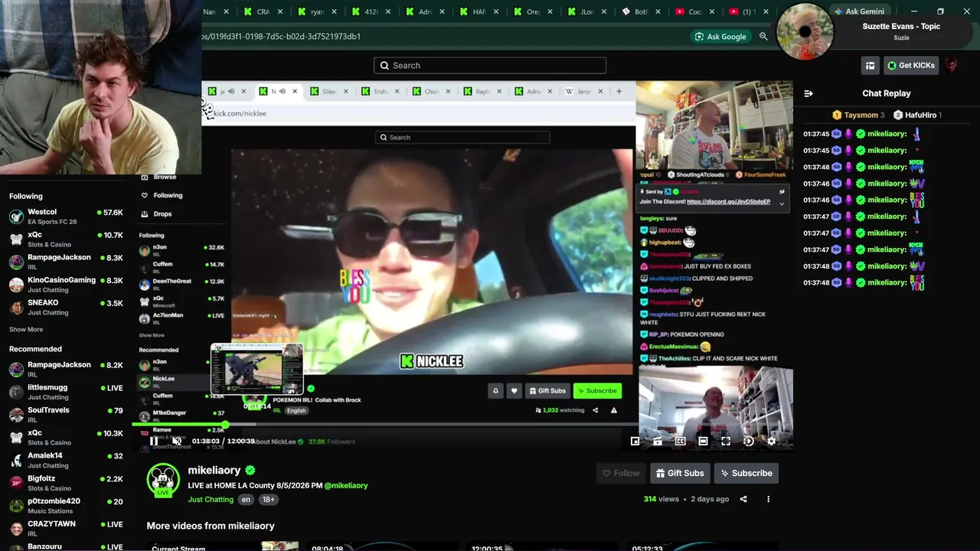Screen dimensions: 980x551
Task: Click 'Music Stations' under p0tzombie420
Action: coord(51,511)
